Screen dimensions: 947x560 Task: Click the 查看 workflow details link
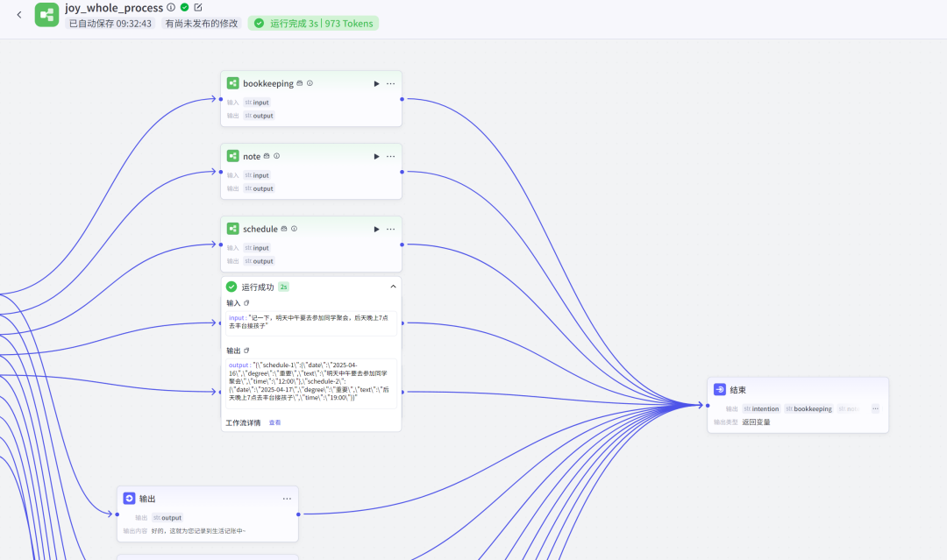(x=274, y=422)
